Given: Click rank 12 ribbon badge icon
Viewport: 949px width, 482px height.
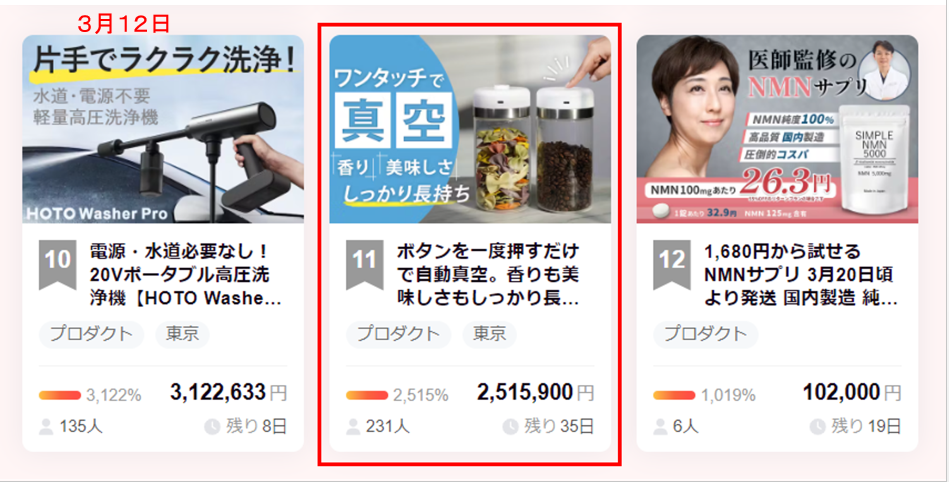Looking at the screenshot, I should (x=672, y=265).
